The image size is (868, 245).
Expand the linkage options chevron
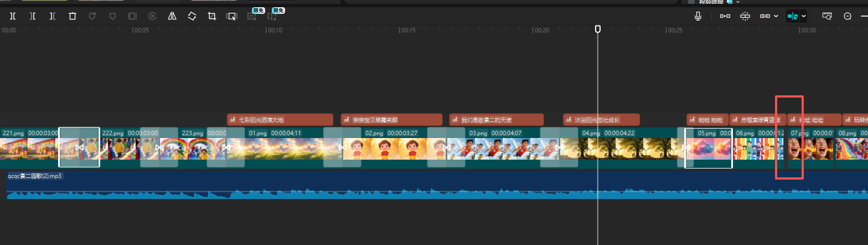pyautogui.click(x=776, y=16)
